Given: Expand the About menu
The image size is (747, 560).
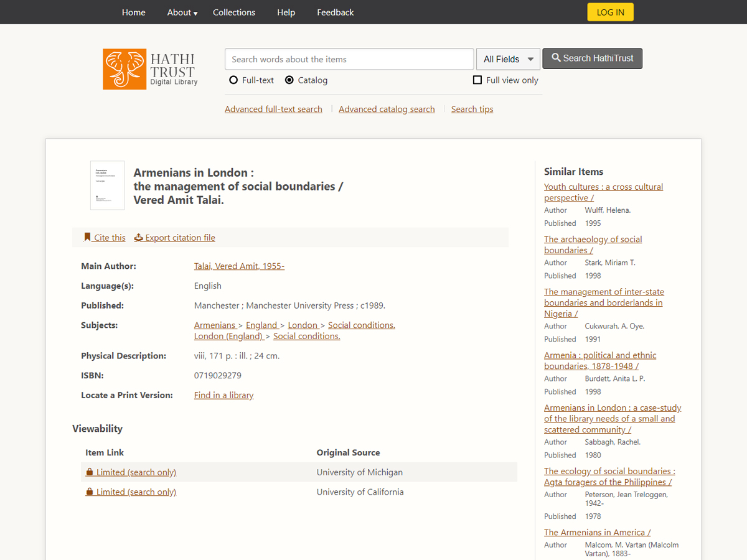Looking at the screenshot, I should [182, 12].
